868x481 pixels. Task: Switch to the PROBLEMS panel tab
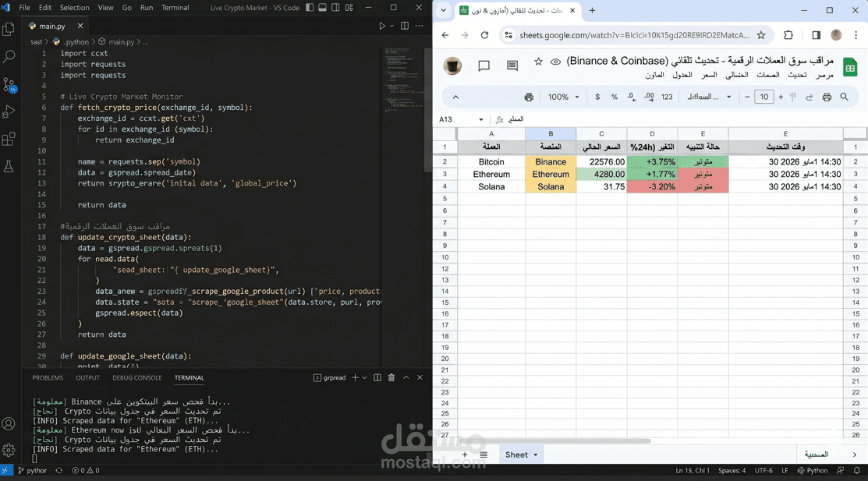(x=48, y=377)
